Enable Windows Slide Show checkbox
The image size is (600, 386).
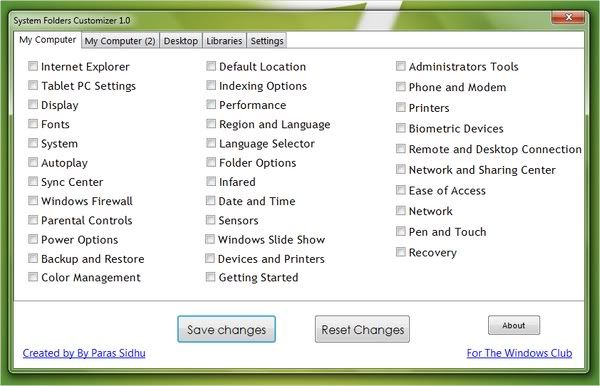[210, 239]
